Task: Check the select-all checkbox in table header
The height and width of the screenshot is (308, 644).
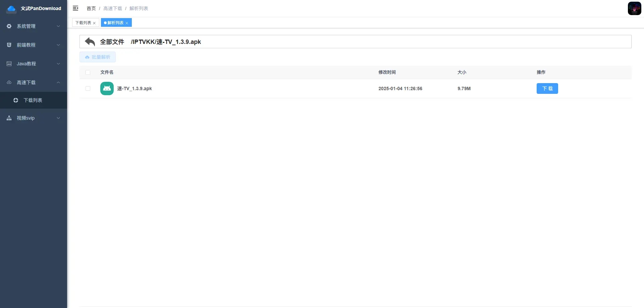Action: (x=88, y=72)
